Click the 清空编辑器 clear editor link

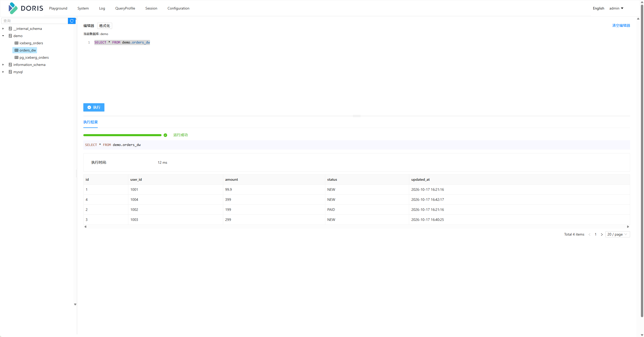pos(621,25)
